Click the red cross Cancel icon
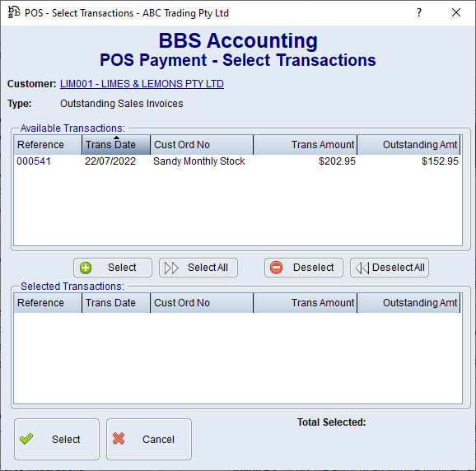This screenshot has width=476, height=471. click(119, 439)
